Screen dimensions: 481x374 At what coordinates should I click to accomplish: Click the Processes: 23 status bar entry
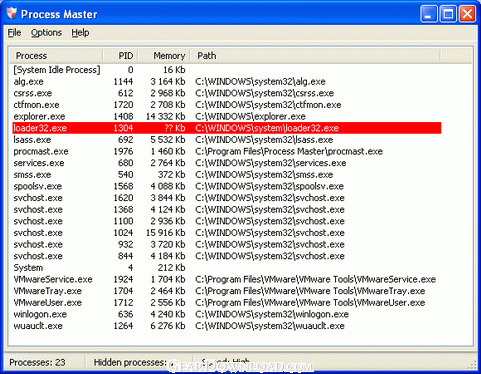click(37, 362)
